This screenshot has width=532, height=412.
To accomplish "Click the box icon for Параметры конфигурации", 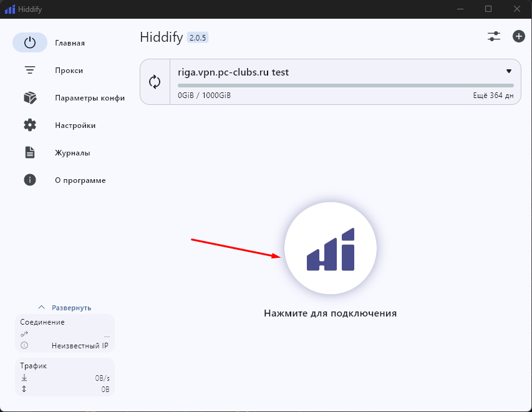I will pyautogui.click(x=30, y=98).
